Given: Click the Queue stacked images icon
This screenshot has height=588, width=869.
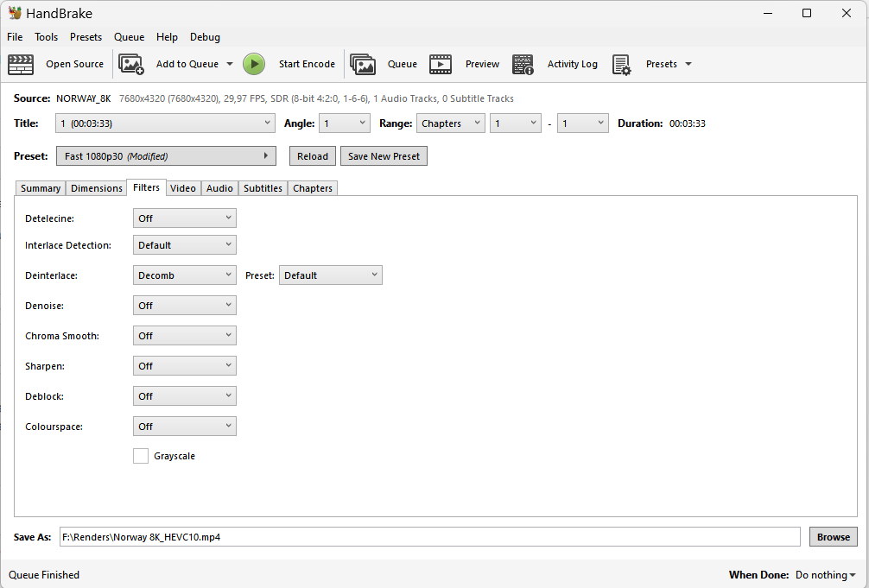Looking at the screenshot, I should pos(363,64).
